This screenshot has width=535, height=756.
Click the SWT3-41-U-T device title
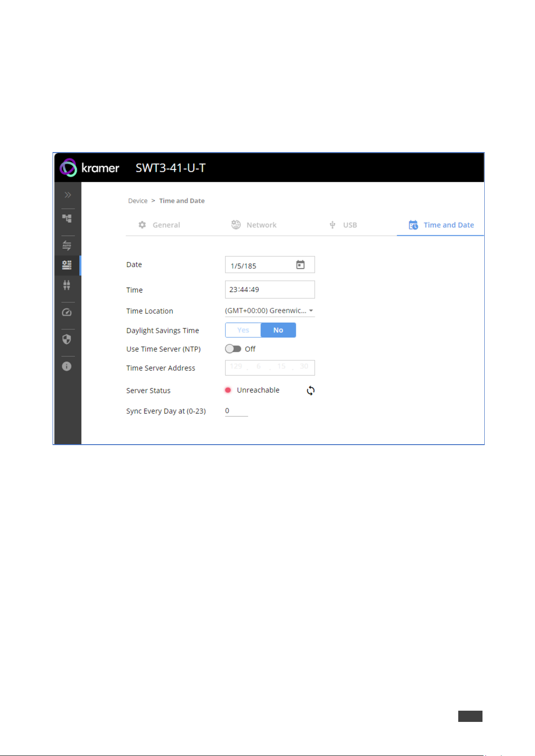click(x=171, y=168)
